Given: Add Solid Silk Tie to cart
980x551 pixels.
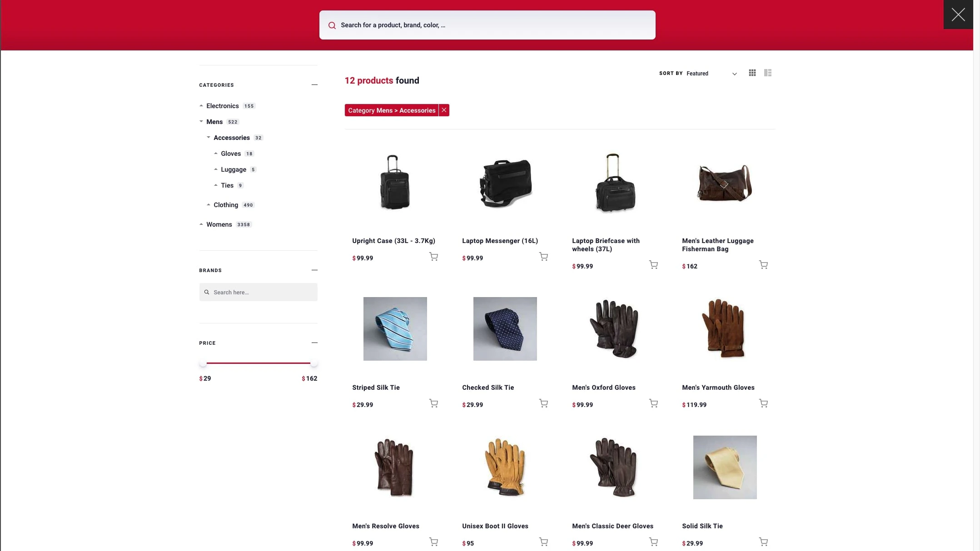Looking at the screenshot, I should (x=763, y=542).
